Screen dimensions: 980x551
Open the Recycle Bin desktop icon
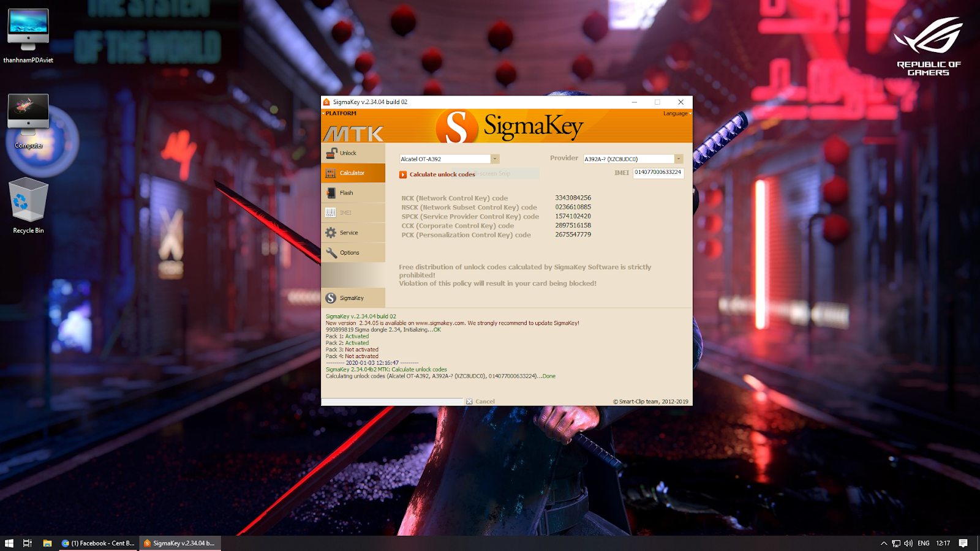tap(28, 206)
